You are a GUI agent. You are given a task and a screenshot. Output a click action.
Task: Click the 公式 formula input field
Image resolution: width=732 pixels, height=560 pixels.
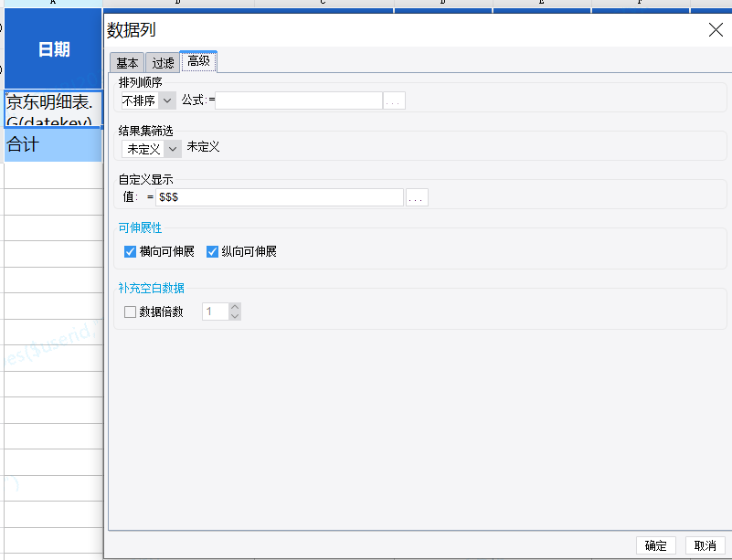(299, 100)
